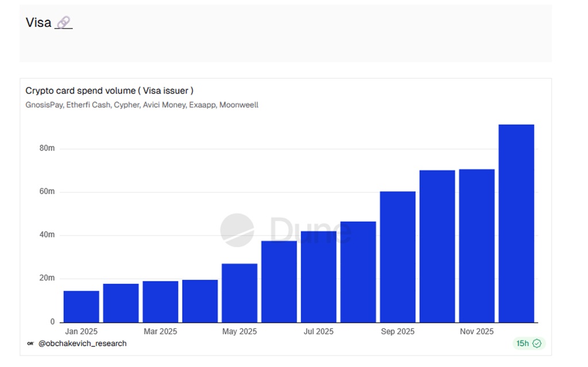588x367 pixels.
Task: Click the blue bar between Sep and Nov 2025
Action: tap(437, 244)
